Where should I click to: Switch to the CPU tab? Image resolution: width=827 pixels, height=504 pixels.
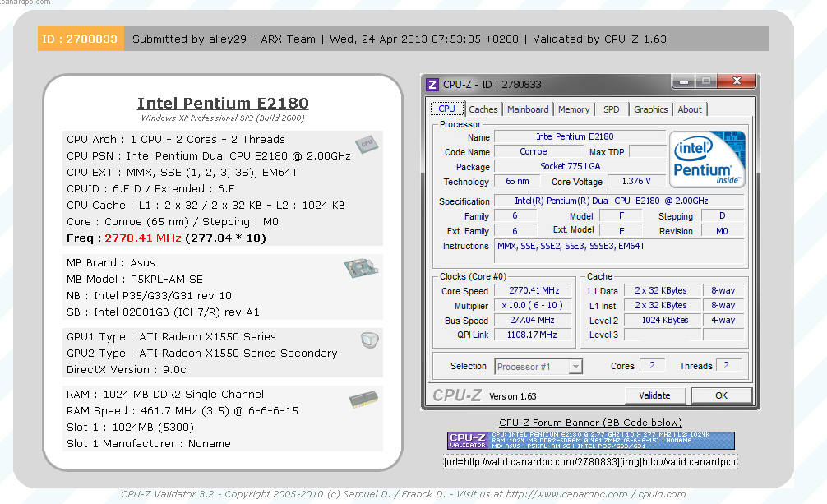click(446, 109)
